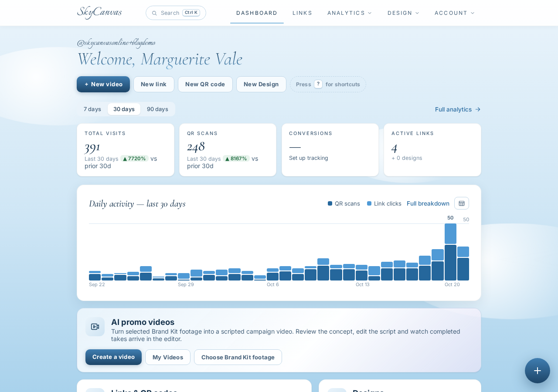Click the @skycanvasonline+blogdemo handle
This screenshot has width=558, height=392.
click(x=116, y=43)
